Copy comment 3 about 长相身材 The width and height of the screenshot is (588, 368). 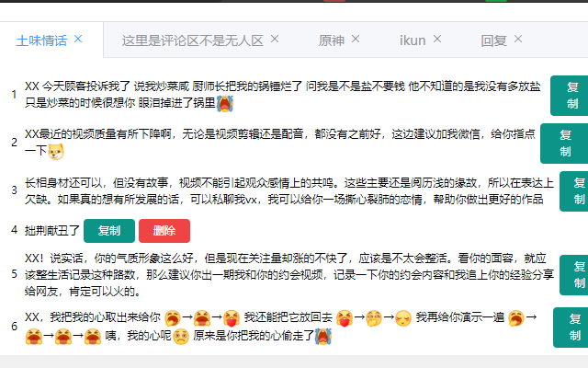(x=574, y=191)
